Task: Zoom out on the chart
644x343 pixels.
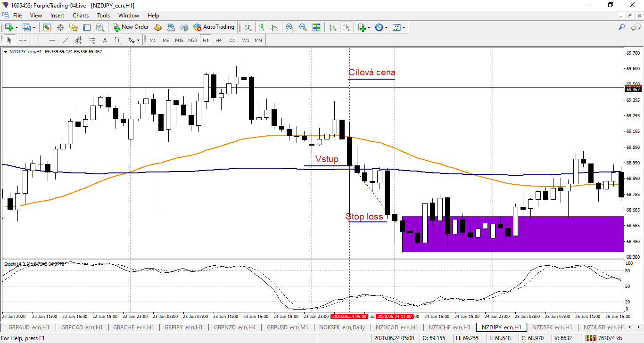Action: [x=303, y=27]
